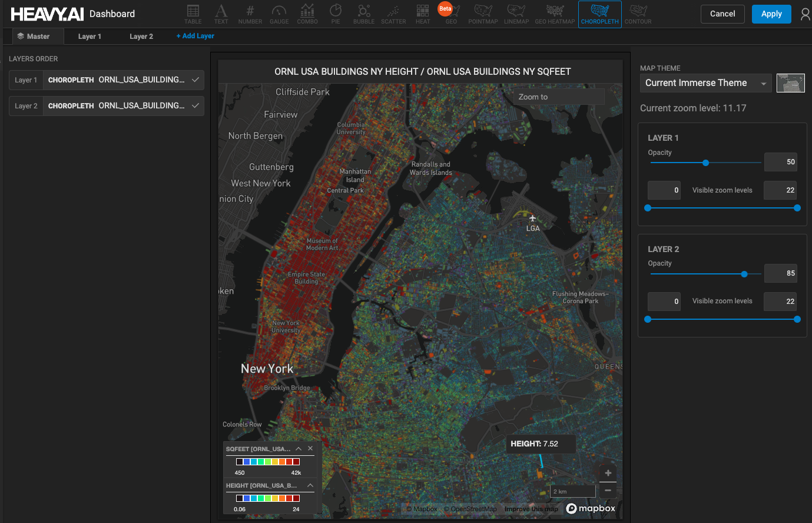Choose the Bubble chart type
812x523 pixels.
[x=364, y=14]
